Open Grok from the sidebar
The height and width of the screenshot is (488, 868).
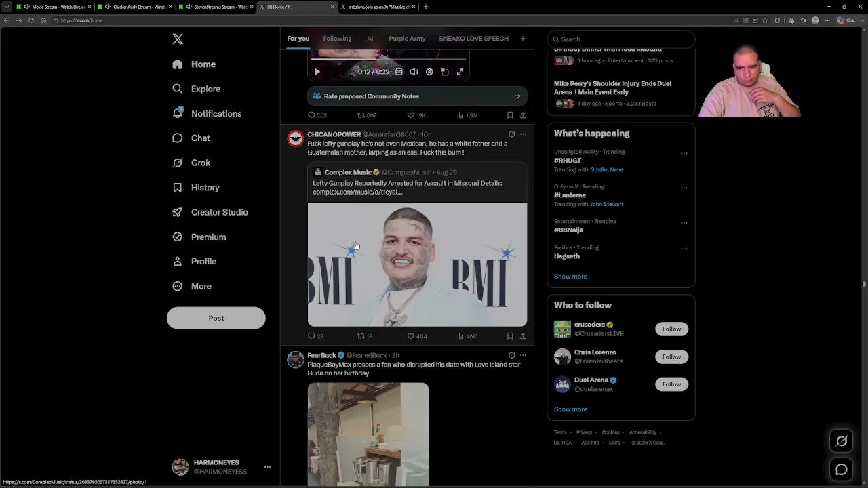[191, 163]
